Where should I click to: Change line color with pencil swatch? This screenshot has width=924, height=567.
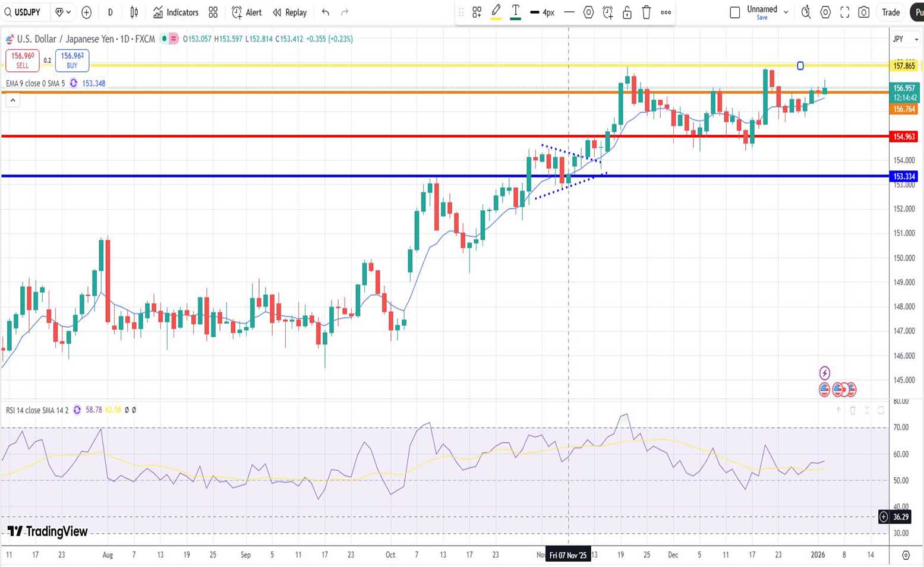click(x=496, y=12)
